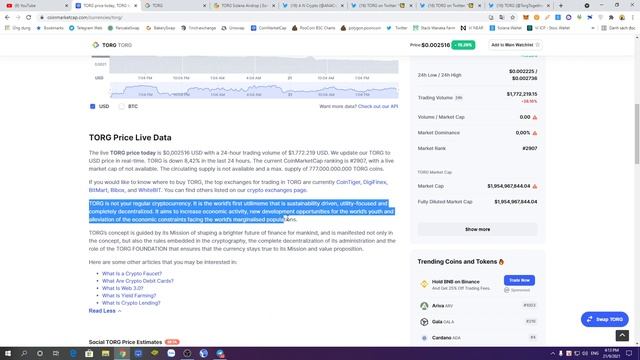640x360 pixels.
Task: Open Microsoft Edge from the taskbar
Action: (73, 353)
